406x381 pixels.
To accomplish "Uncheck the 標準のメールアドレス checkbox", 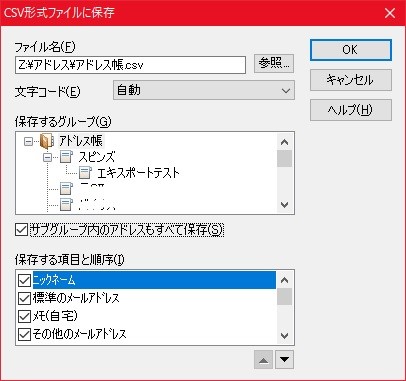I will 24,298.
